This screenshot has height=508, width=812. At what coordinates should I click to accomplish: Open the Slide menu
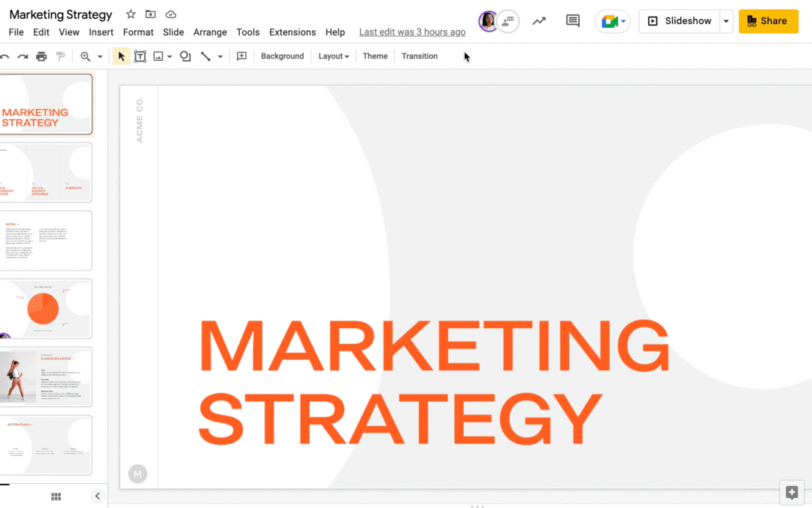174,32
